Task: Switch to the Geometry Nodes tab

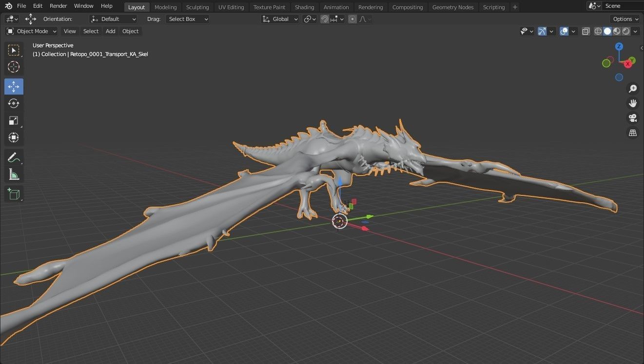Action: [453, 7]
